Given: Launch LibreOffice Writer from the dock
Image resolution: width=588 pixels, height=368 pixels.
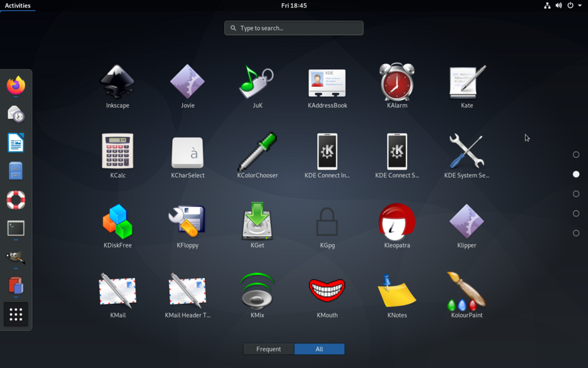Looking at the screenshot, I should tap(16, 143).
